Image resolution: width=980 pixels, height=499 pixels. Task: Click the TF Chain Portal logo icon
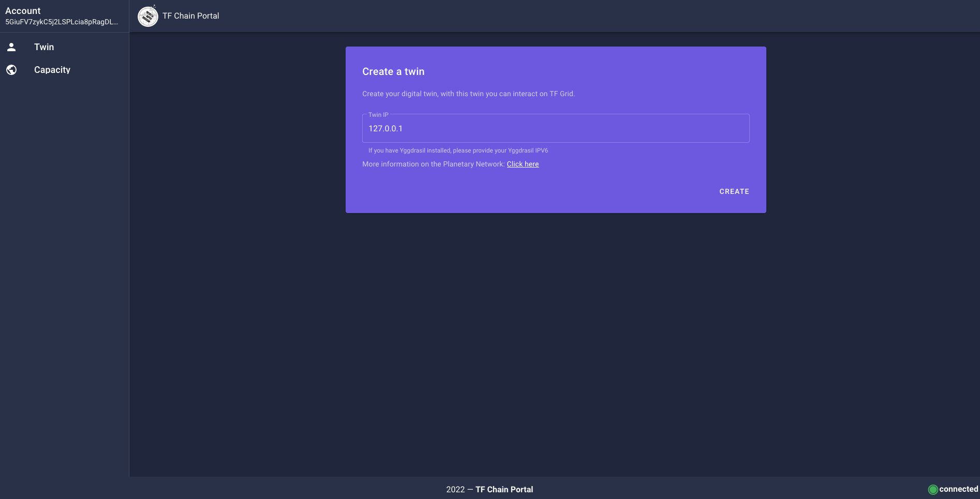click(x=148, y=16)
